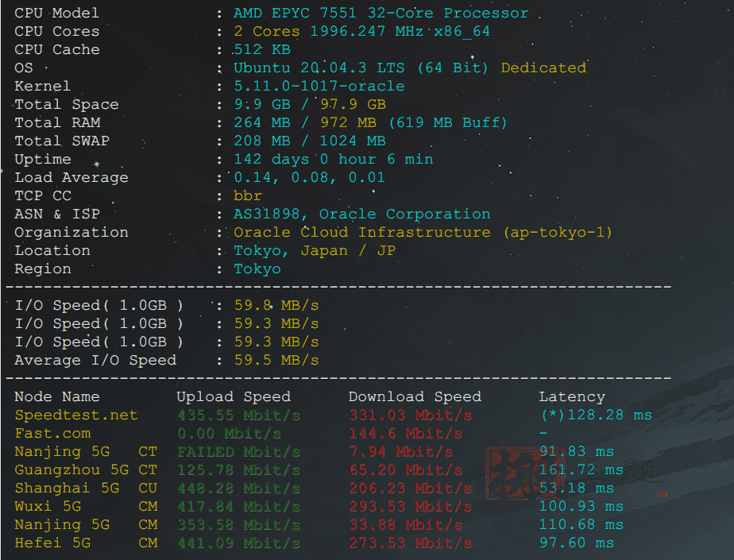Click Shanghai upload '448.28 Mbit/s'
Screen dimensions: 734x560
[239, 488]
